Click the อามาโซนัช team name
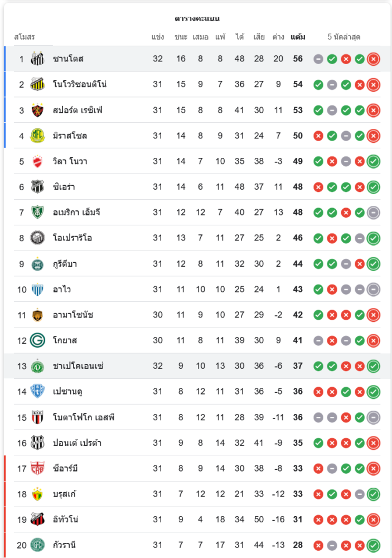 tap(72, 315)
